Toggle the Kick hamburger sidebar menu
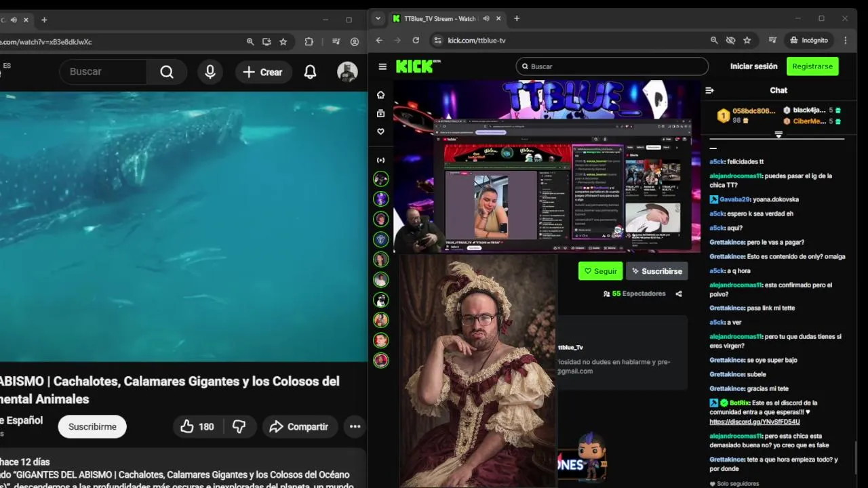Screen dimensions: 868x488 [382, 66]
